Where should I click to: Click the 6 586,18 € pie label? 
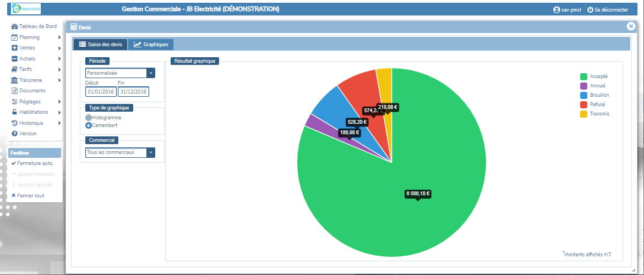pyautogui.click(x=418, y=193)
